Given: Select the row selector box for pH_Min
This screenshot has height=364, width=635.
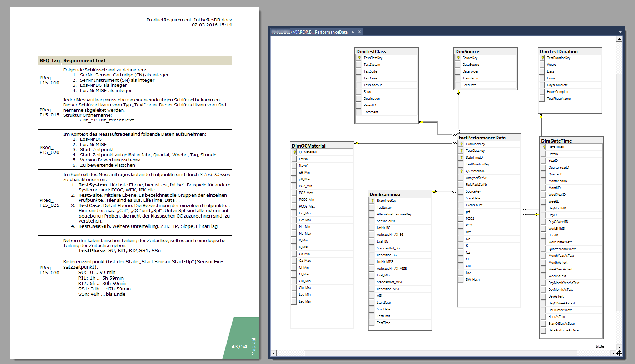Looking at the screenshot, I should [294, 173].
